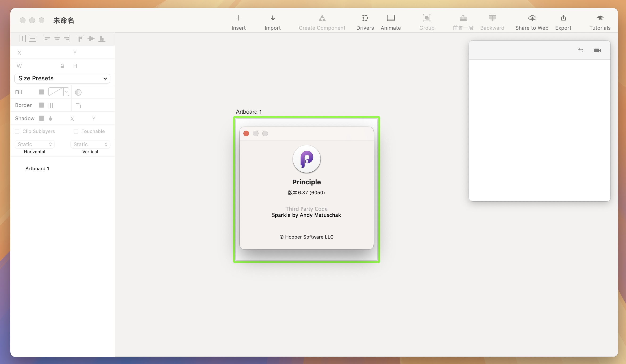Click the 未命名 window title
Viewport: 626px width, 364px height.
tap(64, 20)
